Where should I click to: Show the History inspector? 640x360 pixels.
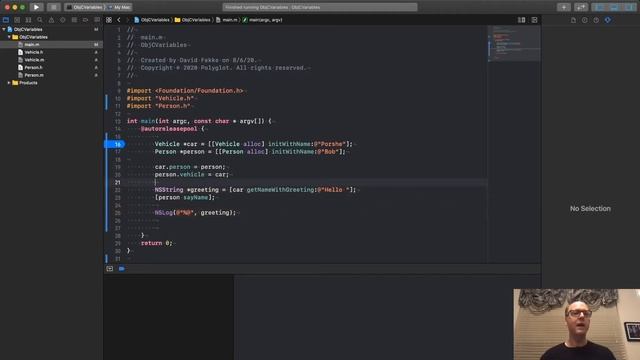(584, 20)
